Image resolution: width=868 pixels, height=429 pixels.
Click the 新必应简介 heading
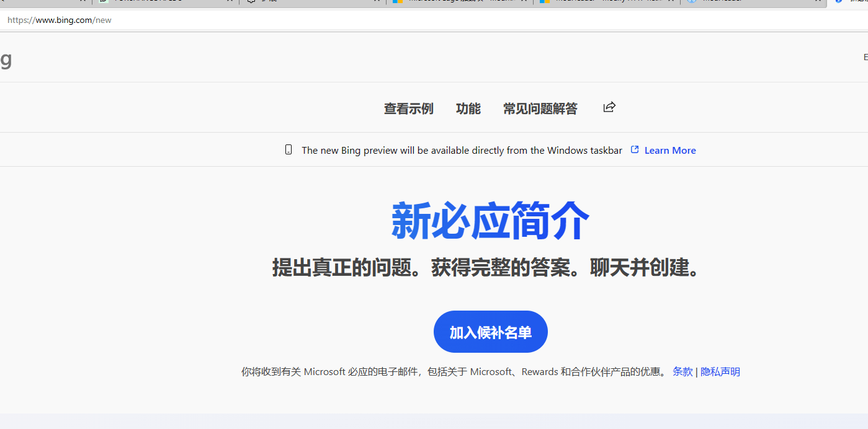pos(490,221)
